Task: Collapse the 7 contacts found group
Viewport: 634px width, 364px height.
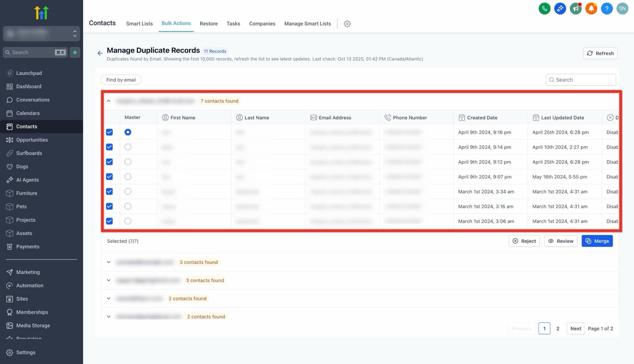Action: pos(109,101)
